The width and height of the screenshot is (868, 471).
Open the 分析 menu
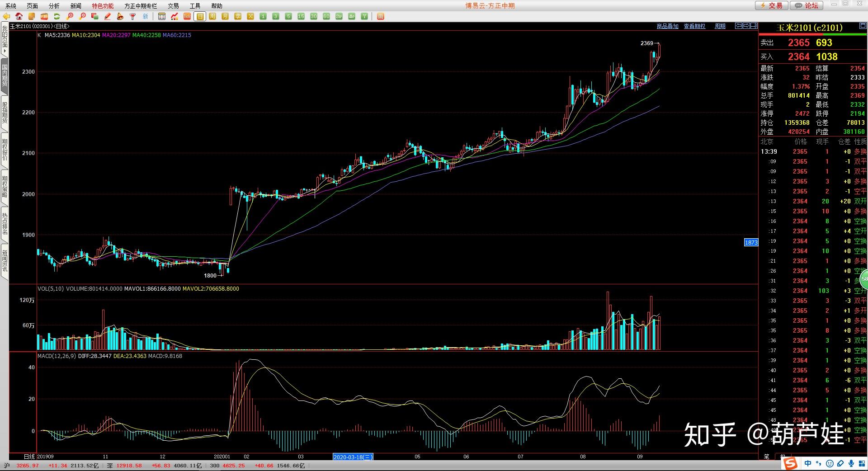54,6
